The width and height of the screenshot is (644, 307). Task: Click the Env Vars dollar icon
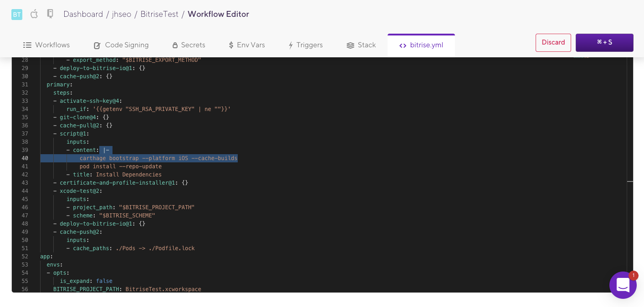[x=231, y=45]
